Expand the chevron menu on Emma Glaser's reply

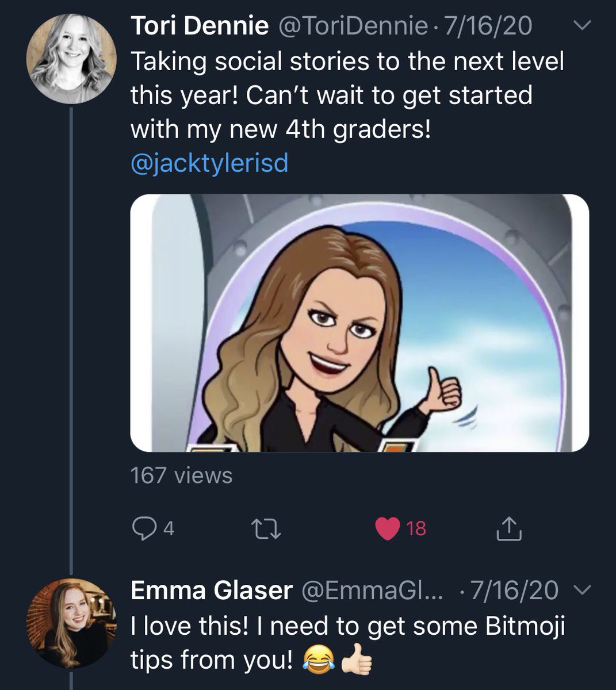tap(583, 591)
